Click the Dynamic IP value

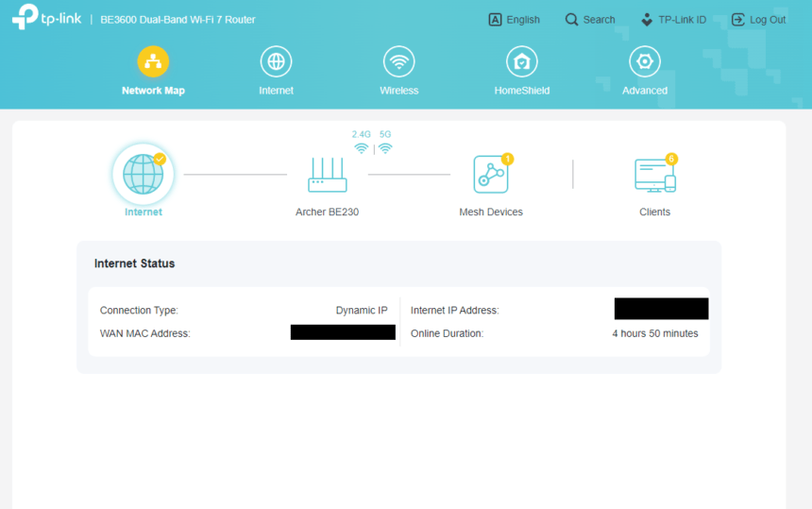pos(362,310)
